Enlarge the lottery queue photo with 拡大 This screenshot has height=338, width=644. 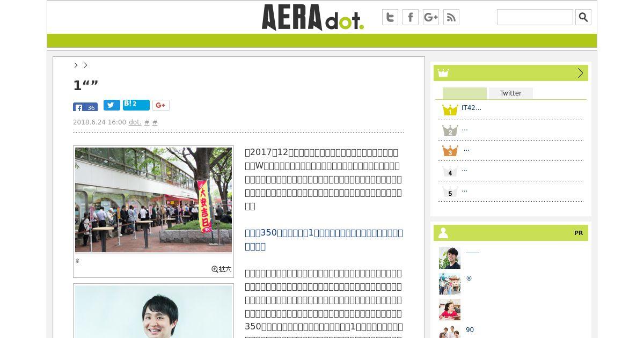(x=222, y=269)
